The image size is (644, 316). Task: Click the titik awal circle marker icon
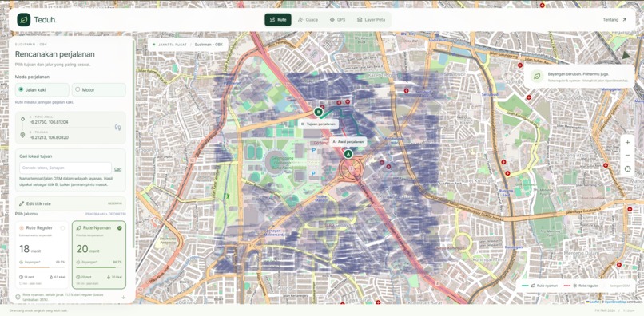(x=22, y=120)
